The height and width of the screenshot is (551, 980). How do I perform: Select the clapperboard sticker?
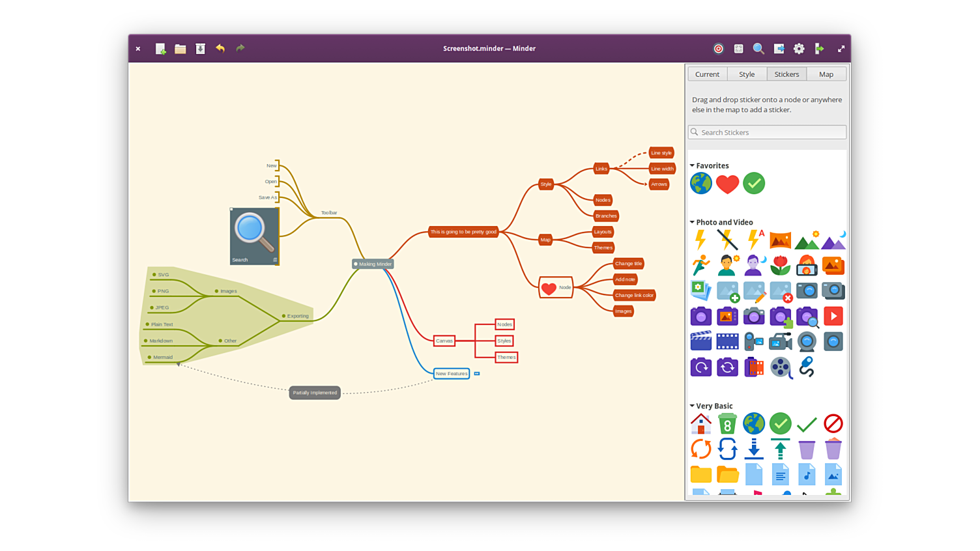point(700,341)
